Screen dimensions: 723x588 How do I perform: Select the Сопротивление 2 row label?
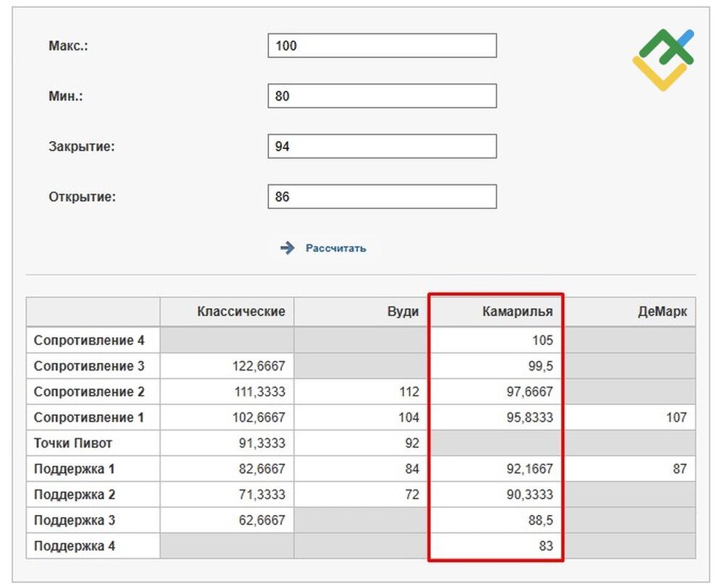click(89, 392)
